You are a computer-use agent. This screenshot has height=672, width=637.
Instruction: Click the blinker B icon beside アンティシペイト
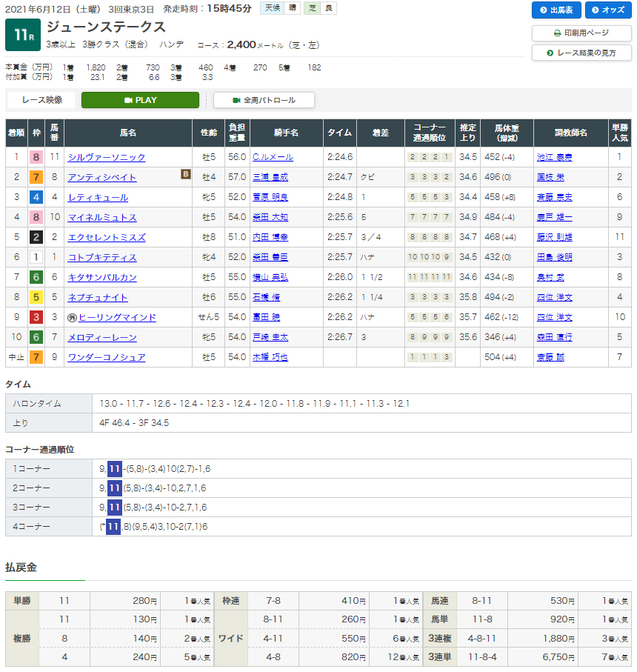click(x=186, y=175)
